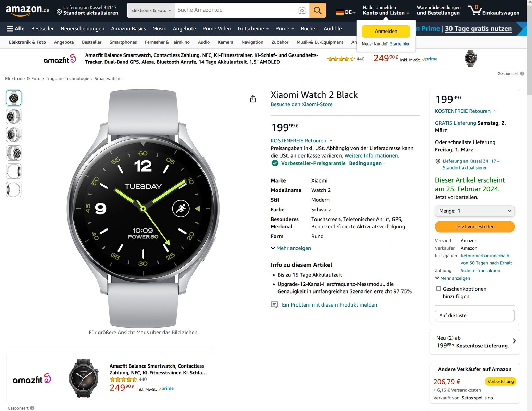Click the share icon beside product image
532x411 pixels.
[x=253, y=99]
